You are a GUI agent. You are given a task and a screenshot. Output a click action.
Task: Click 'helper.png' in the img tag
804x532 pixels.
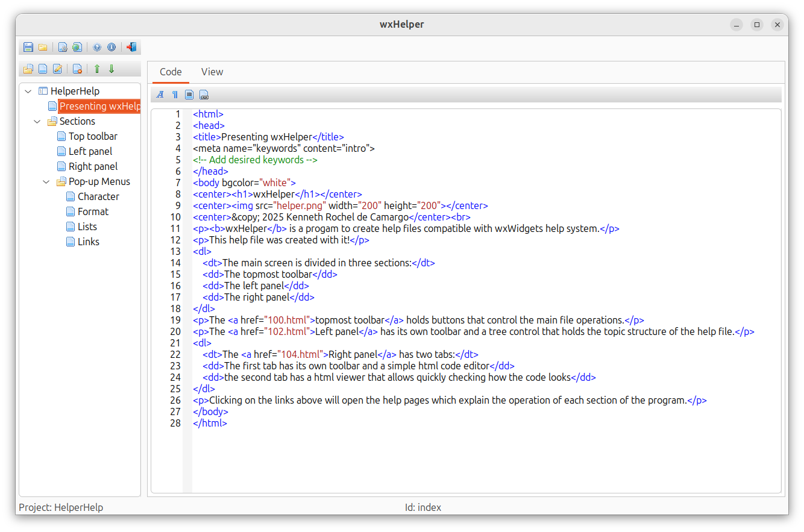pyautogui.click(x=300, y=205)
